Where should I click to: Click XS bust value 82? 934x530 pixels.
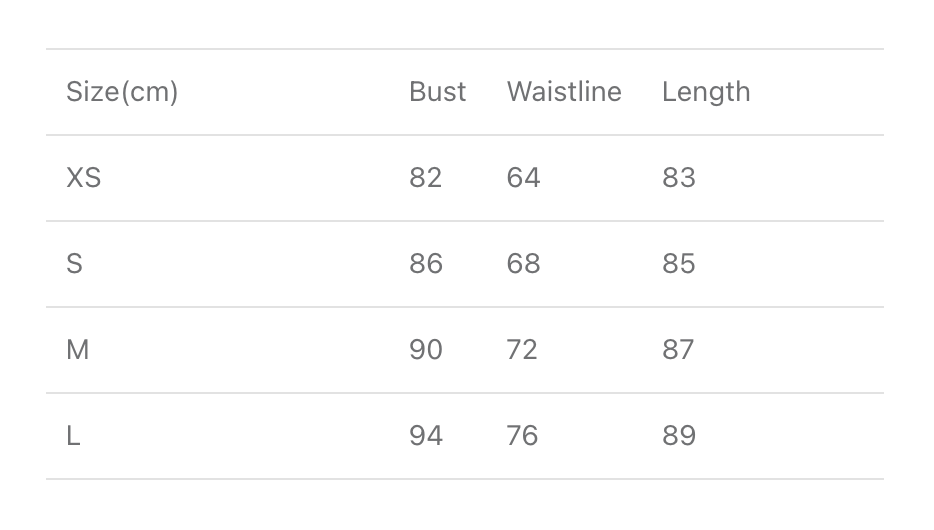[x=425, y=178]
